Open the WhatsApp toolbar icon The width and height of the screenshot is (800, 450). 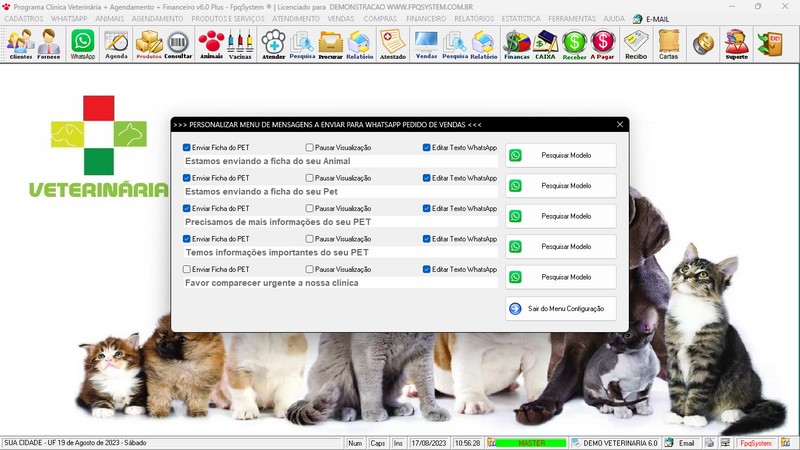coord(82,43)
